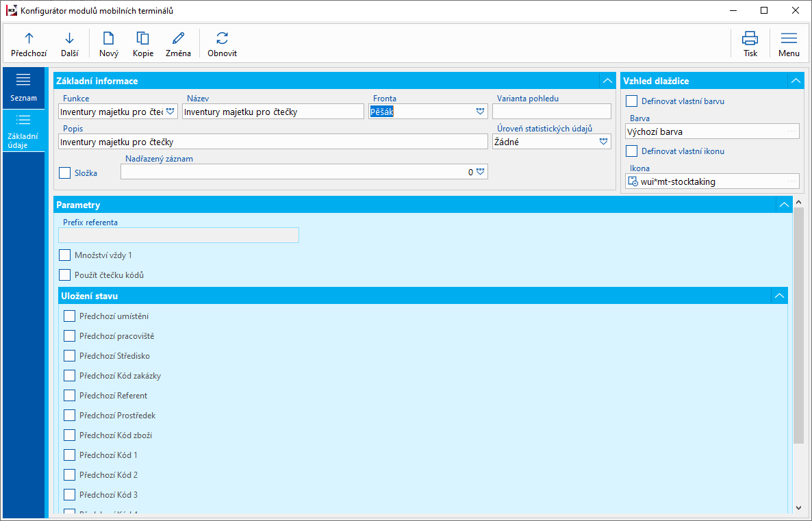
Task: Check Předchozí umístění
Action: [x=69, y=316]
